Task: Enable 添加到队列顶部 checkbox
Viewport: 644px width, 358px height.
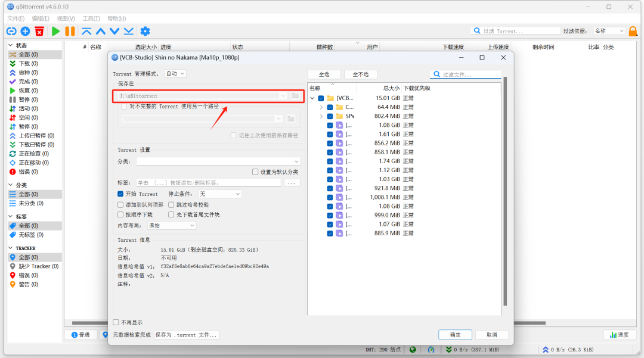Action: point(120,205)
